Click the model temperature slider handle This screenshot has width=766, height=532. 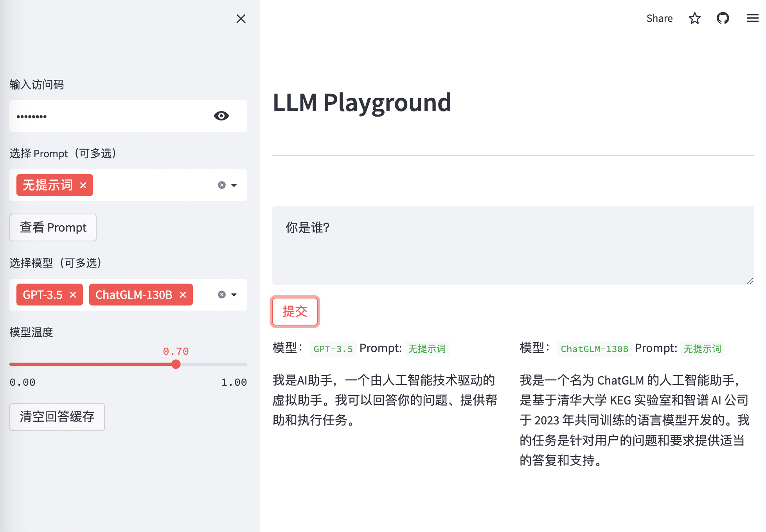click(176, 364)
